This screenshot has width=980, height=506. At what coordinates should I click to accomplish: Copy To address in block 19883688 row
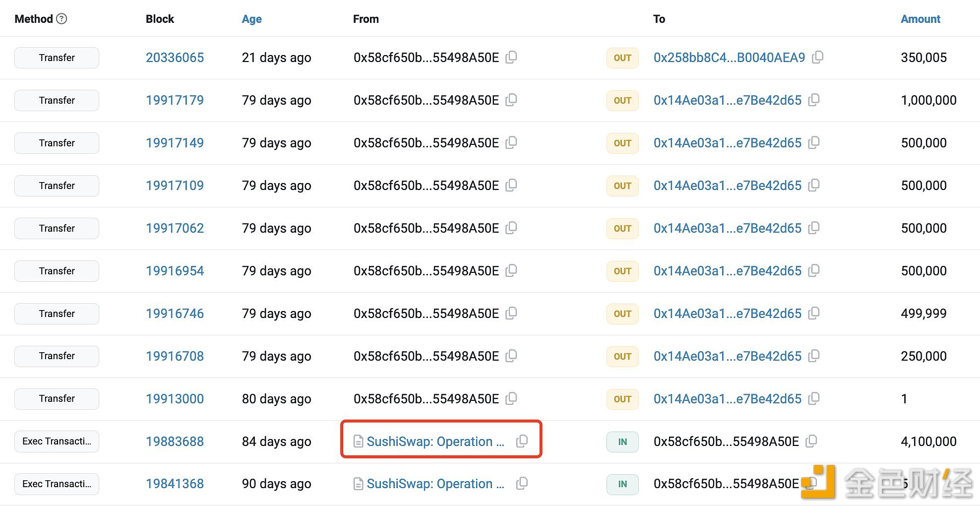[811, 441]
